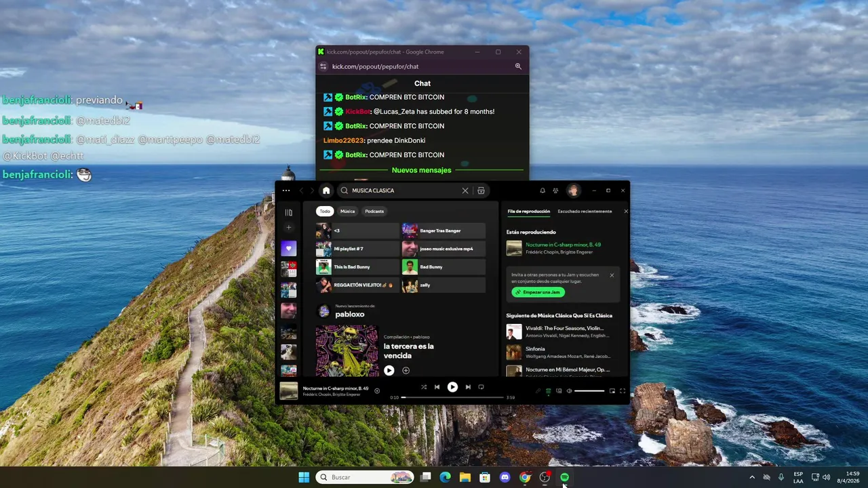
Task: View site info in Kick chat address bar
Action: pos(323,66)
